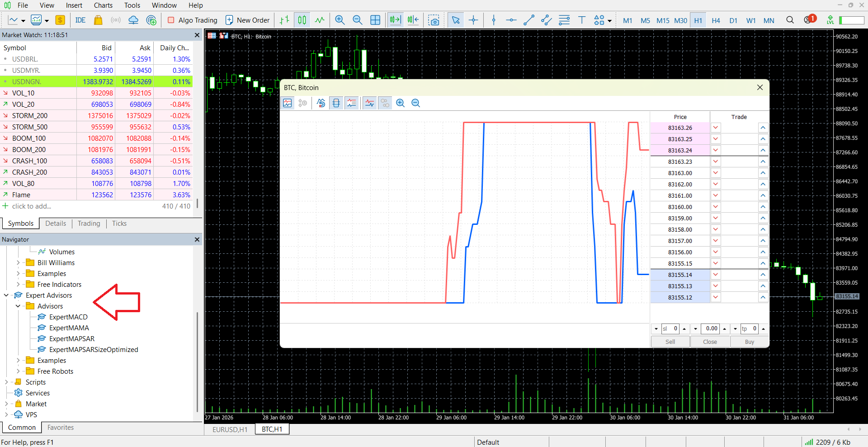Expand the Scripts tree node

coord(6,382)
